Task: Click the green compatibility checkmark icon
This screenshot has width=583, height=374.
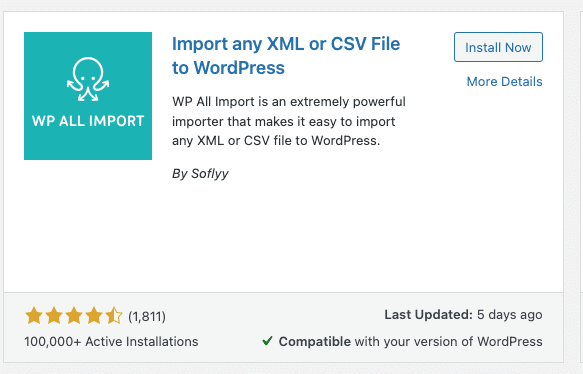Action: pyautogui.click(x=267, y=341)
